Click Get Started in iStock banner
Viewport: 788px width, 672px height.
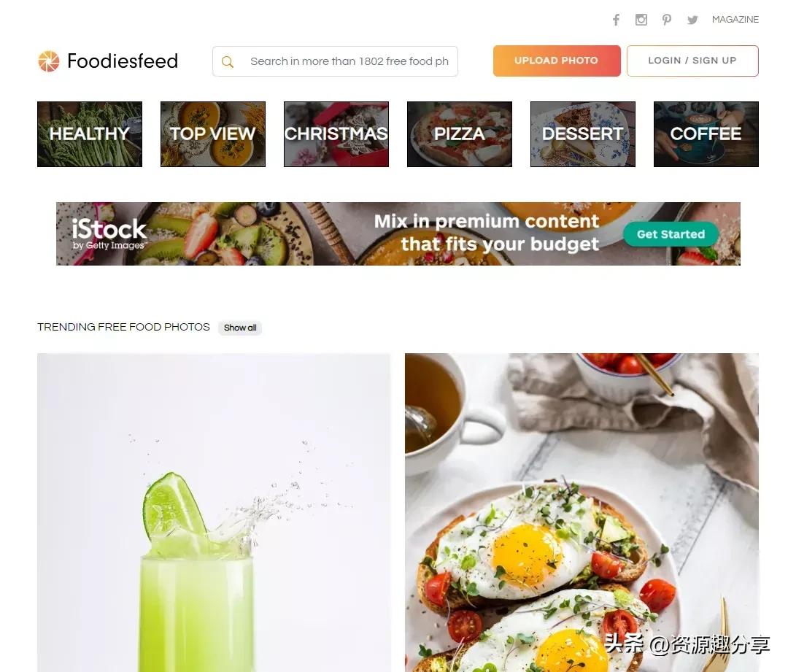[x=671, y=234]
